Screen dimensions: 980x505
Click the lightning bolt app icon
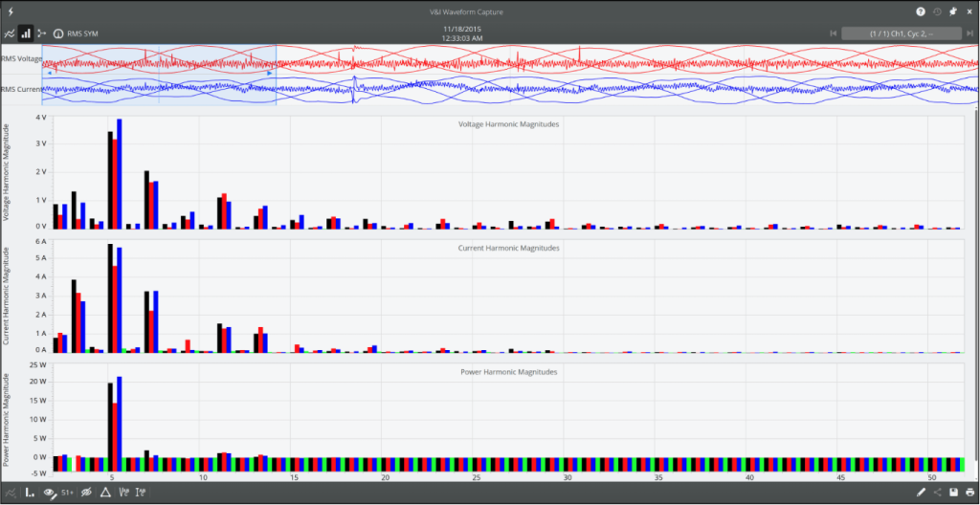pyautogui.click(x=11, y=11)
